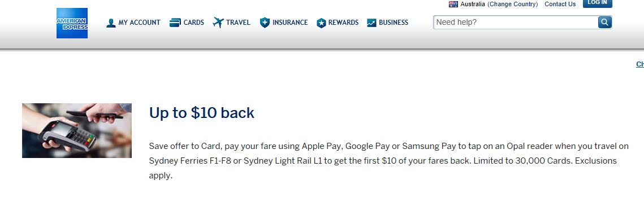Click the Australian flag icon
The height and width of the screenshot is (215, 644).
(453, 4)
